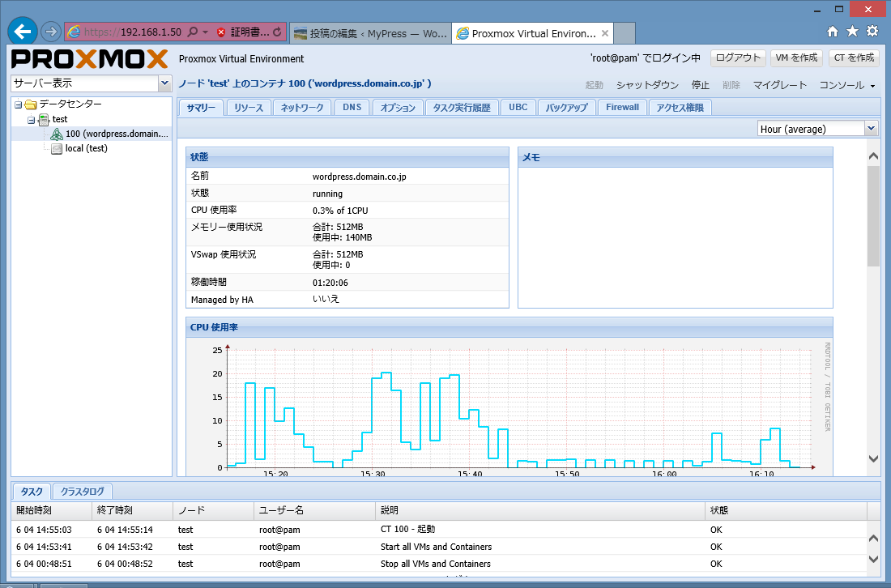
Task: Click the summary panel vertical scrollbar
Action: (x=873, y=216)
